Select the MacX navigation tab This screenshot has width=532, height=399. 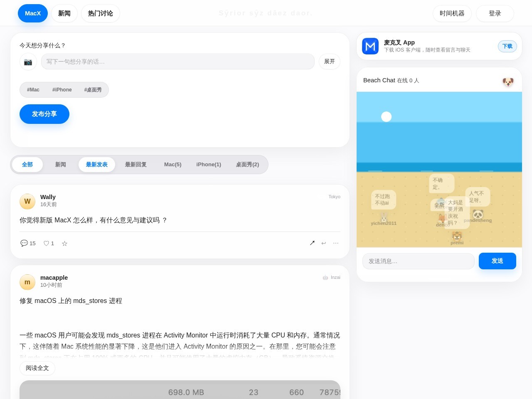(x=33, y=13)
